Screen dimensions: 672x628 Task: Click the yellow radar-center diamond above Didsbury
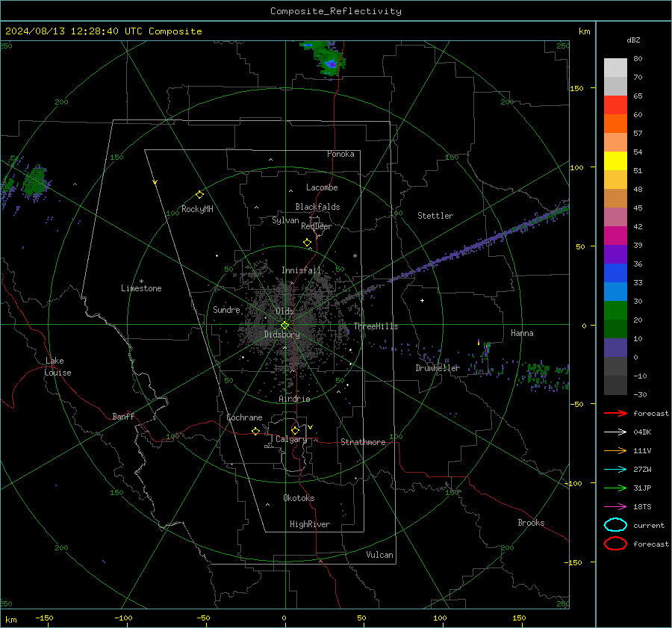pyautogui.click(x=284, y=326)
